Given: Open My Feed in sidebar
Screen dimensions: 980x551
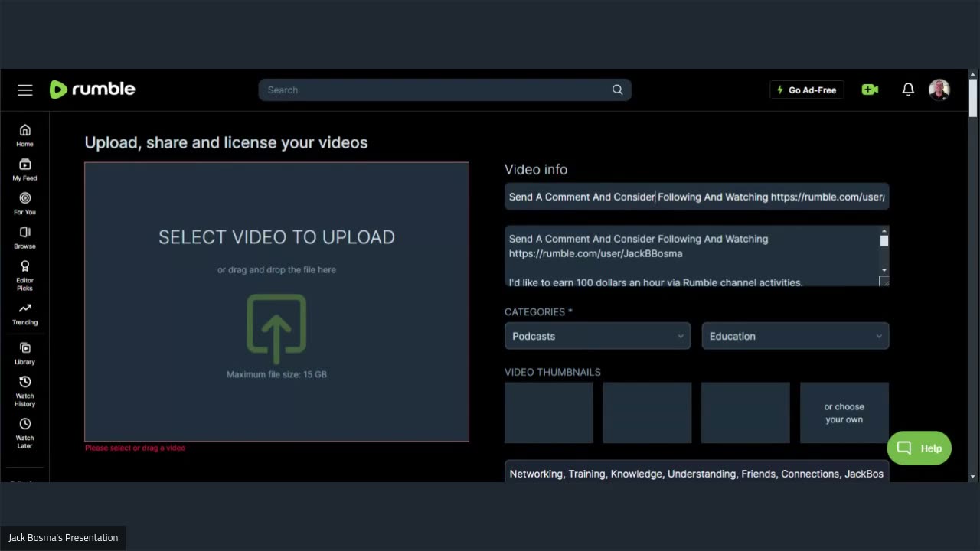Looking at the screenshot, I should click(x=24, y=170).
